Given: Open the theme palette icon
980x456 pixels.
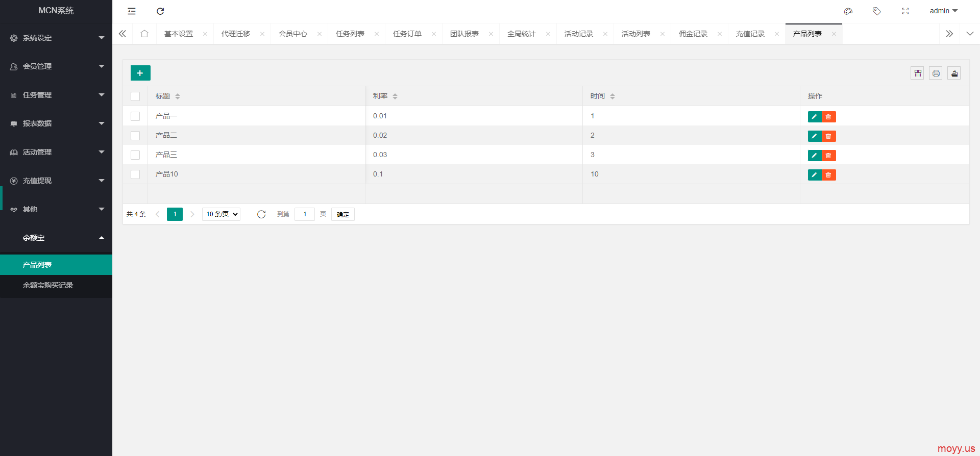Looking at the screenshot, I should click(848, 11).
